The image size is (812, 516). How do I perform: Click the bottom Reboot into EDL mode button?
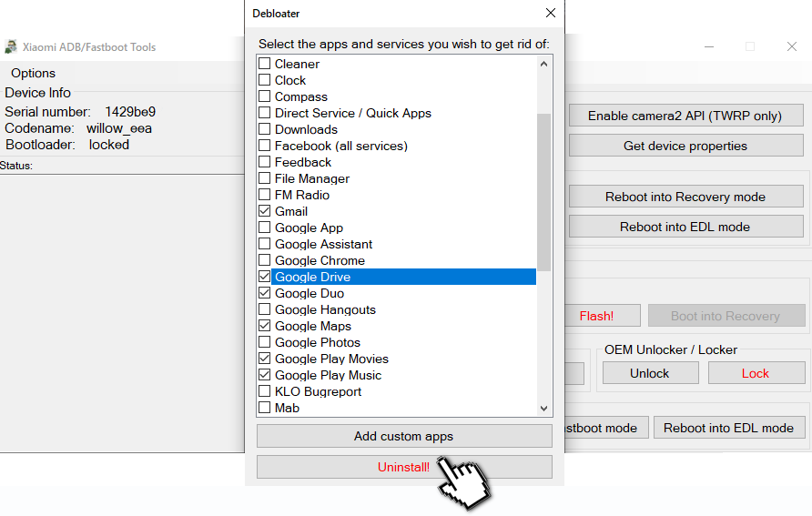729,428
